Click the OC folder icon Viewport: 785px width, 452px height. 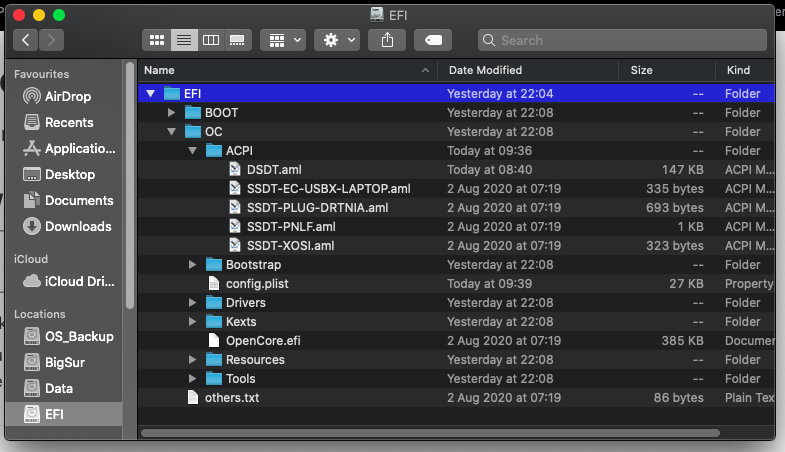coord(193,132)
